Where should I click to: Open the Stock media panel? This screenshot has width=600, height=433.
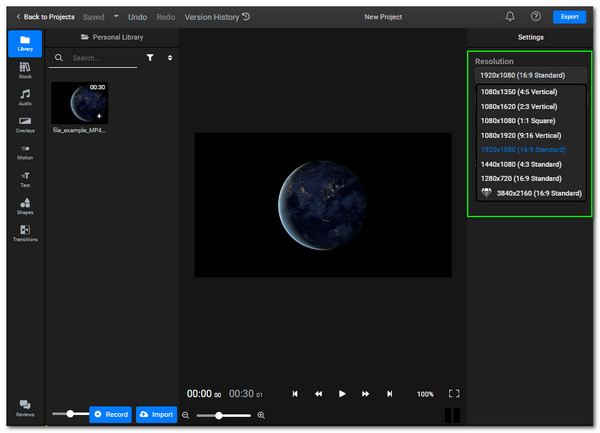[x=24, y=70]
